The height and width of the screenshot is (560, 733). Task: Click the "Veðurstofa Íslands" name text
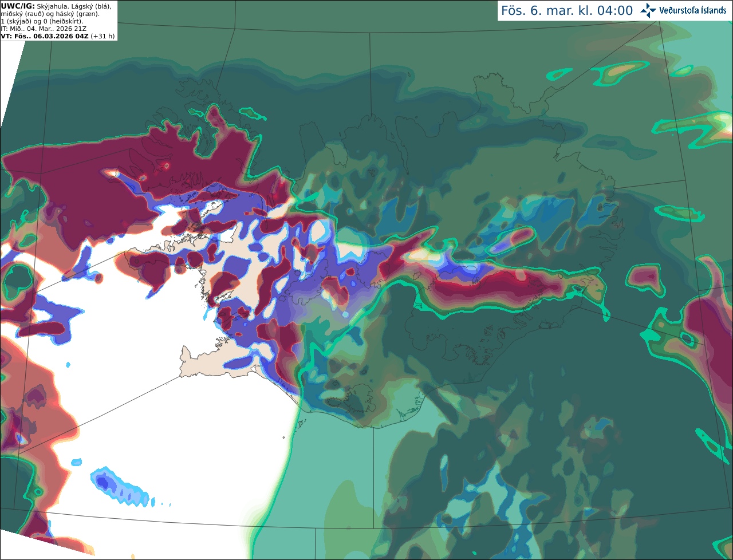pos(693,10)
